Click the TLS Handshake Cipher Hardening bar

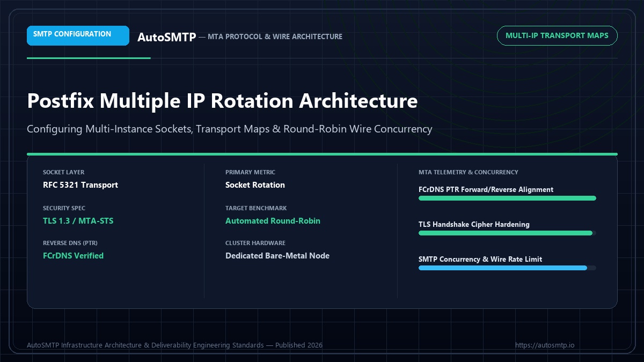pos(507,233)
